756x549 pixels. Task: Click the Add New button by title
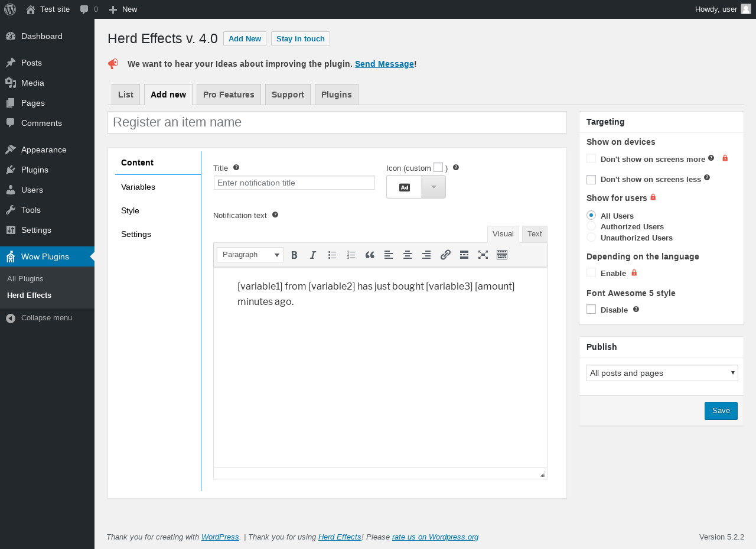(x=245, y=38)
